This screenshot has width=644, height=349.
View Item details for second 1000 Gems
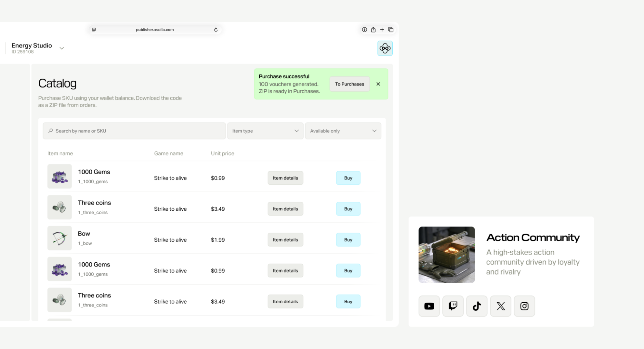pos(285,271)
